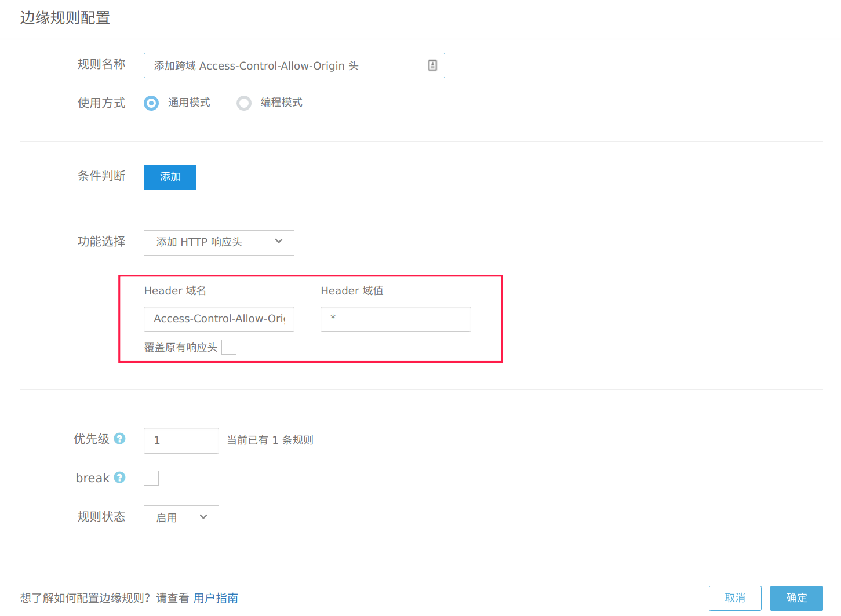
Task: Click the chevron arrow on 添加 HTTP 响应头
Action: pyautogui.click(x=279, y=242)
